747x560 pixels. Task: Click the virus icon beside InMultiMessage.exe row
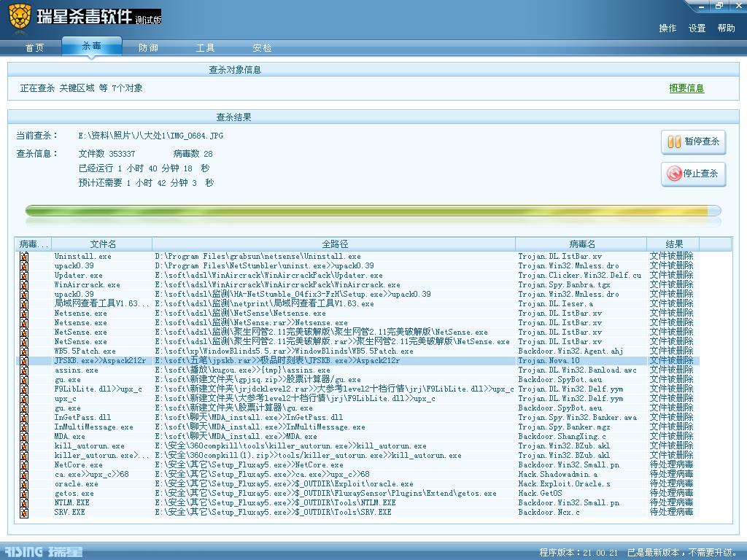point(24,427)
